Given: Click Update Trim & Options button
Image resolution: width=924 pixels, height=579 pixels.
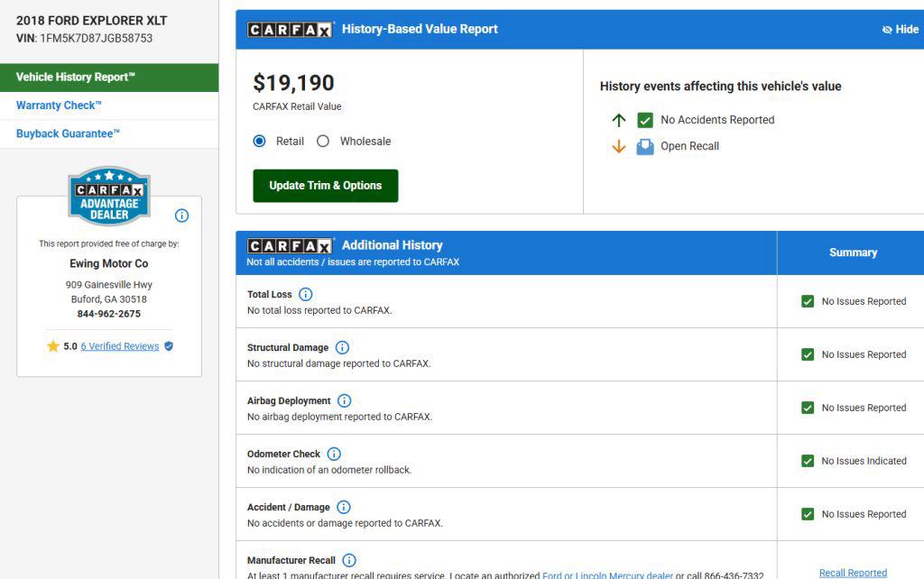Looking at the screenshot, I should 325,186.
